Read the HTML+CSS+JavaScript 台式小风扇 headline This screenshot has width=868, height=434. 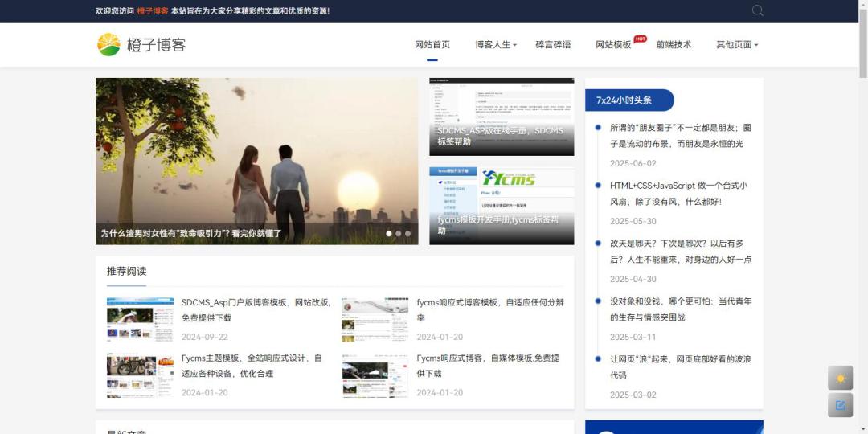coord(678,193)
